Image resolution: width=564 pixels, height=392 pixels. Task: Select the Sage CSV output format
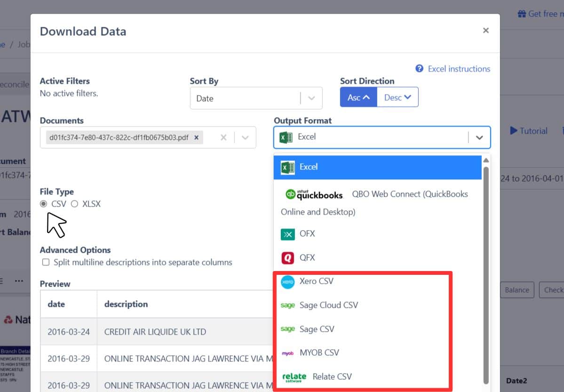(x=377, y=329)
